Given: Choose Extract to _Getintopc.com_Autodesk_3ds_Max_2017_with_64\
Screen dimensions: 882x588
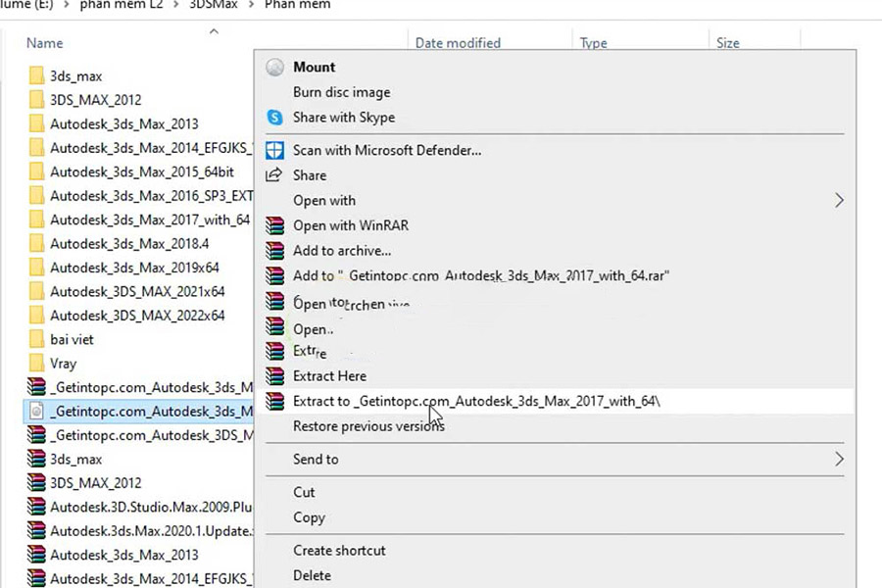Looking at the screenshot, I should pyautogui.click(x=476, y=401).
